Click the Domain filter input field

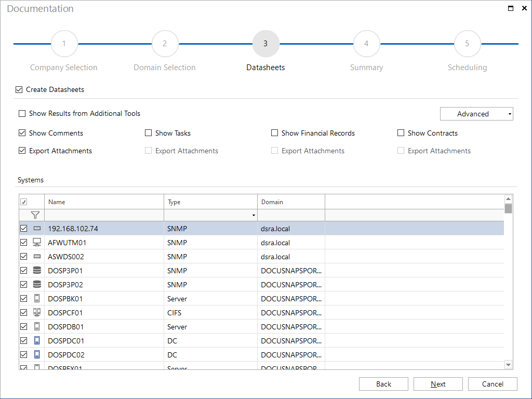[x=291, y=216]
